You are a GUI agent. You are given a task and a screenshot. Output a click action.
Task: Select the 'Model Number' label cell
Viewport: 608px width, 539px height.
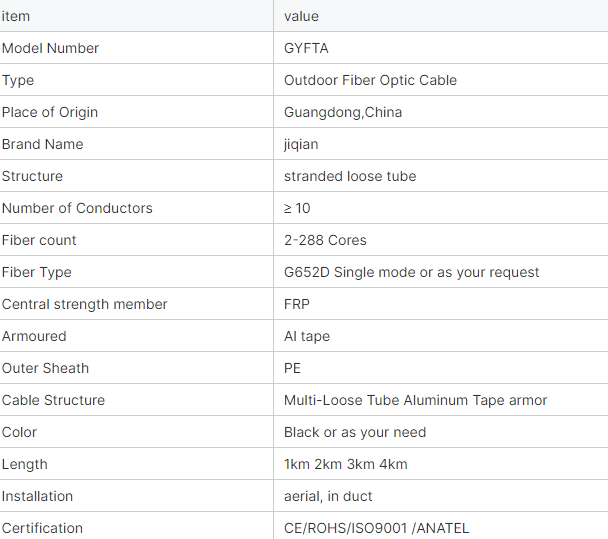tap(50, 48)
